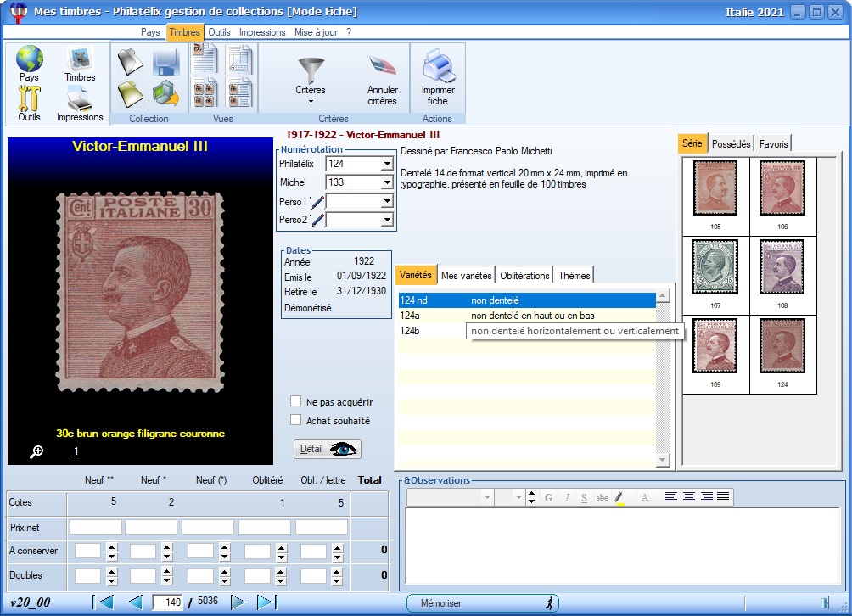Select the stamp grid view icon
The image size is (852, 616).
coord(205,92)
